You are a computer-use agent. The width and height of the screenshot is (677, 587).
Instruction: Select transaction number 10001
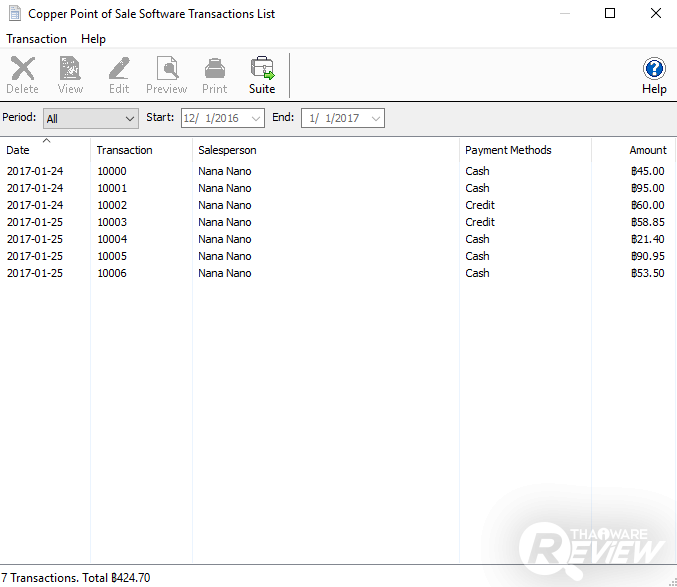click(112, 188)
